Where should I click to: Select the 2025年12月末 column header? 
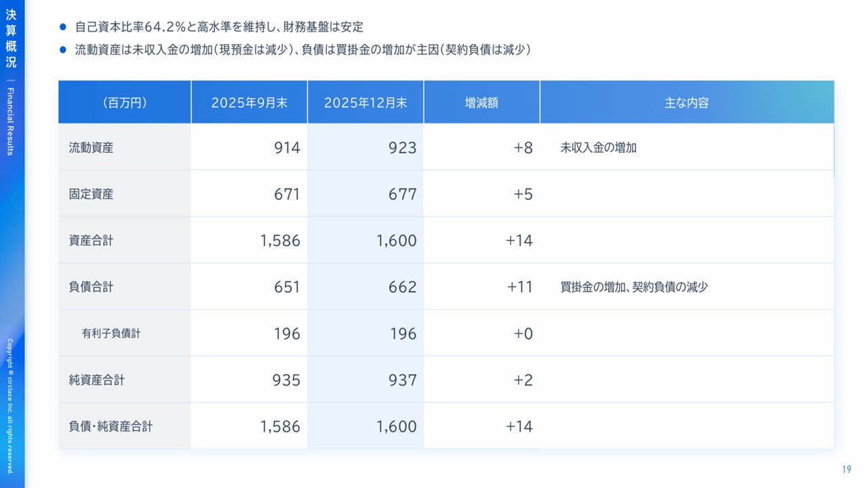click(366, 102)
